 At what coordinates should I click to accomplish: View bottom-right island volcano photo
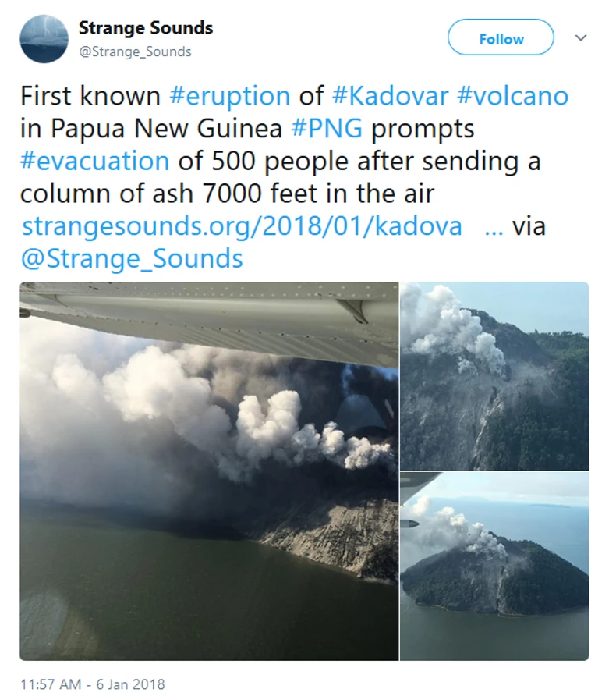[494, 566]
